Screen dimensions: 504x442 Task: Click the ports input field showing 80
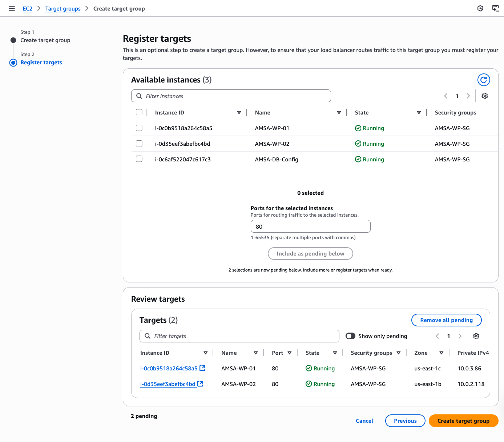(x=310, y=226)
